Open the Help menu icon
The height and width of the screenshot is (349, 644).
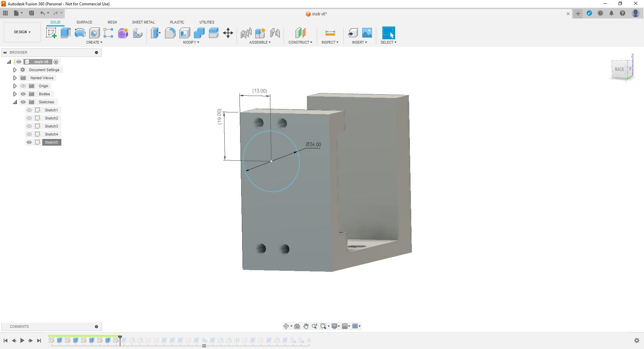[x=623, y=13]
